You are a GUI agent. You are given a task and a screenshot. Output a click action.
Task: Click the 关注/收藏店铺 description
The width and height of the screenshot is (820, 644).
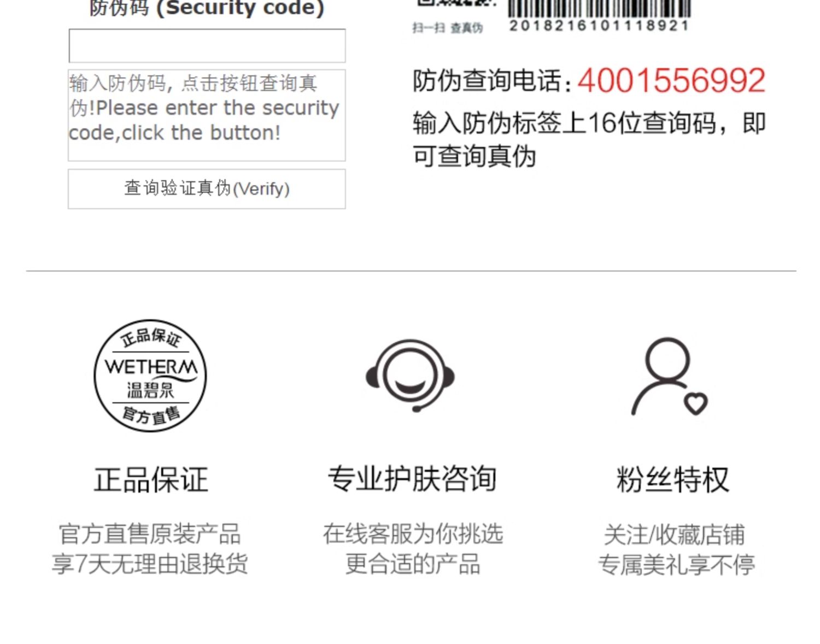pos(674,534)
